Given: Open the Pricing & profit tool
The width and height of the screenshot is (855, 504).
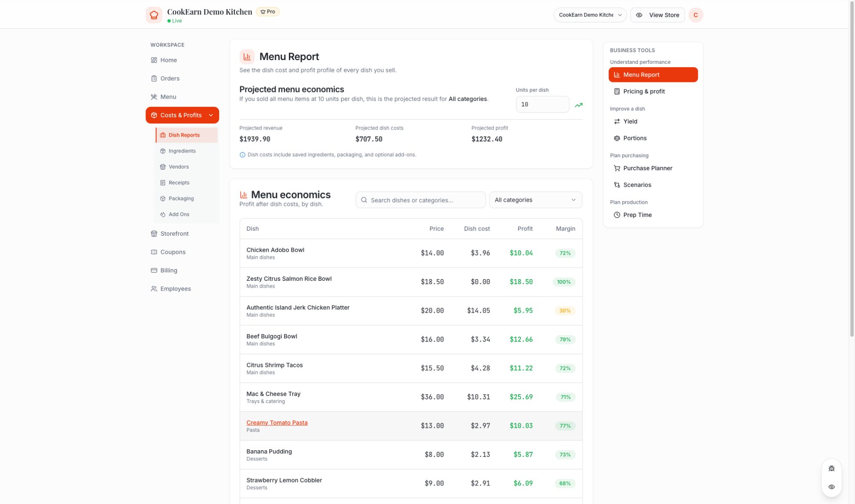Looking at the screenshot, I should pyautogui.click(x=653, y=92).
